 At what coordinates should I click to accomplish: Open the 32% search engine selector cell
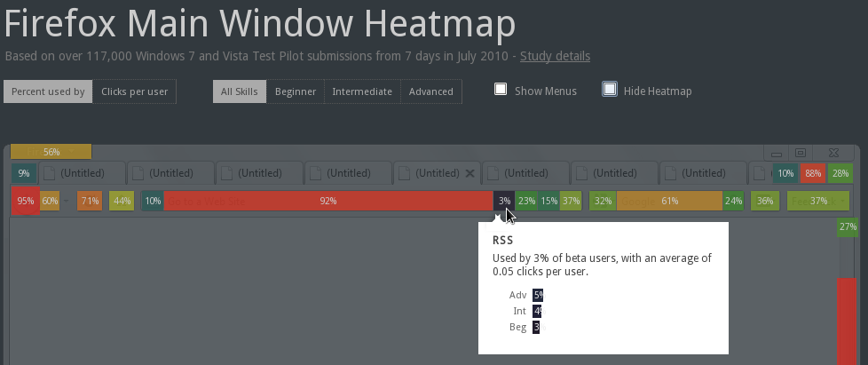[x=603, y=201]
